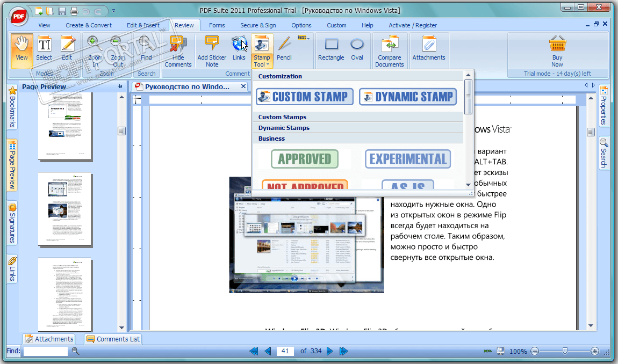
Task: Select the second page preview thumbnail
Action: (x=65, y=209)
